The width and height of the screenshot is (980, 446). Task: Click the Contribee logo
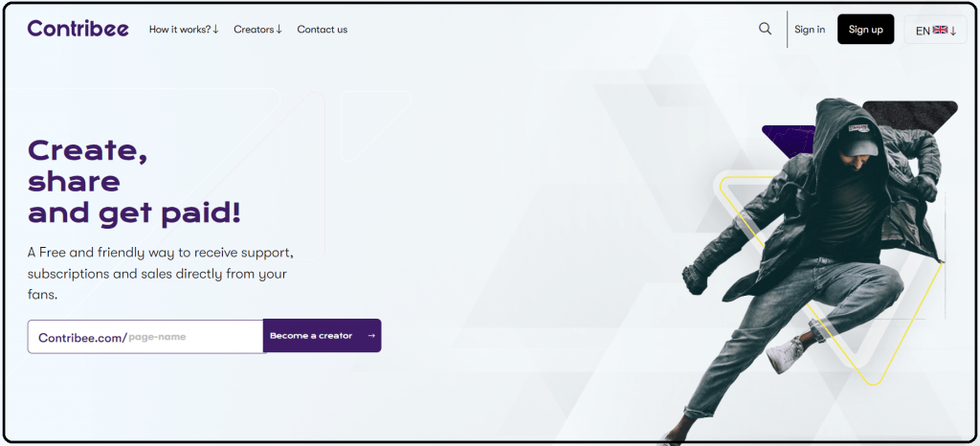(x=78, y=29)
